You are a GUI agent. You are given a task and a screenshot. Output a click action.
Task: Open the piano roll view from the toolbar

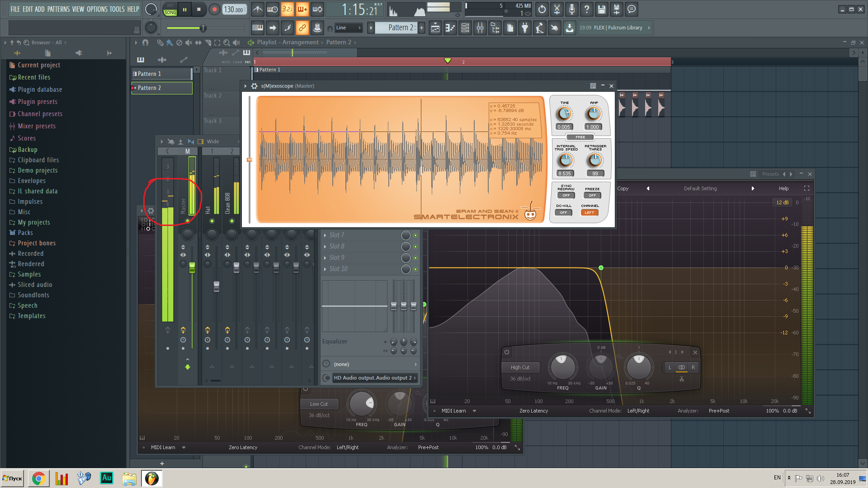pos(450,28)
